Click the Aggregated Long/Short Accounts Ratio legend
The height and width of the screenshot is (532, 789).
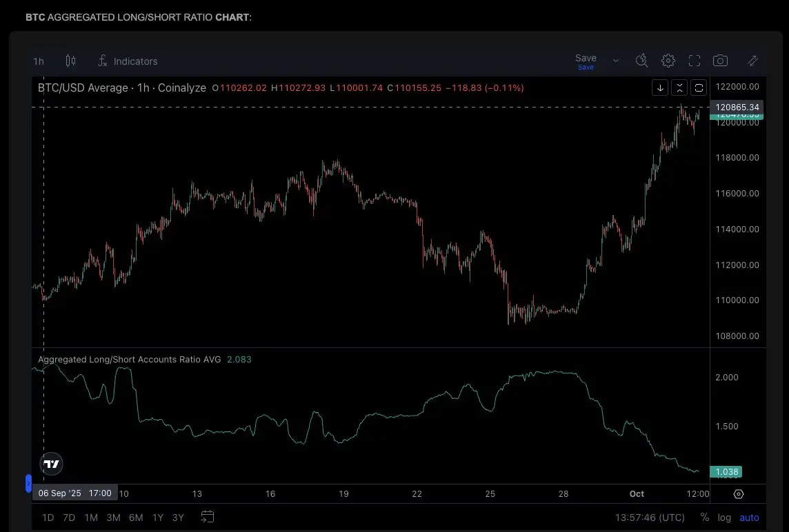pyautogui.click(x=130, y=360)
